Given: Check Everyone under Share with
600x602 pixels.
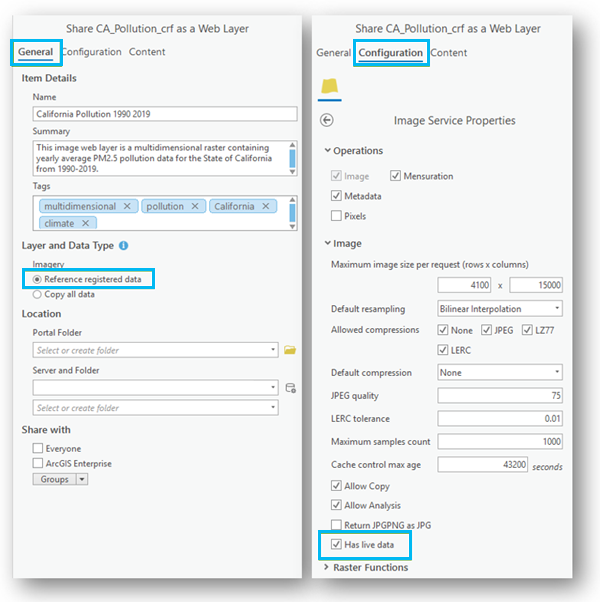Looking at the screenshot, I should click(38, 449).
